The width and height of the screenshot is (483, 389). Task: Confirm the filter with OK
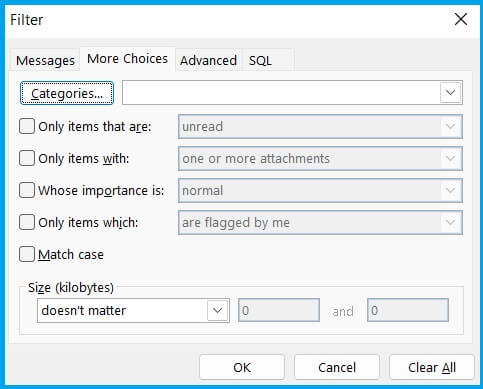tap(242, 367)
